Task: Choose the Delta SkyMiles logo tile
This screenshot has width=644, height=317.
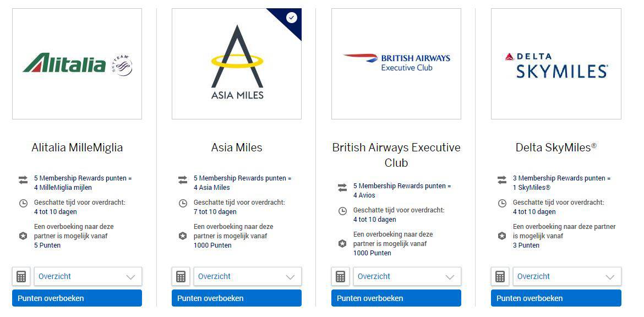Action: [x=556, y=64]
